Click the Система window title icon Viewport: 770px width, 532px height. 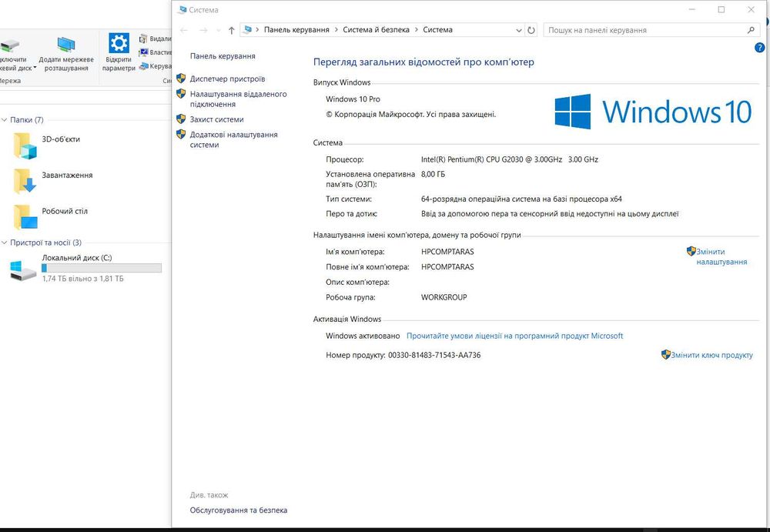(182, 10)
